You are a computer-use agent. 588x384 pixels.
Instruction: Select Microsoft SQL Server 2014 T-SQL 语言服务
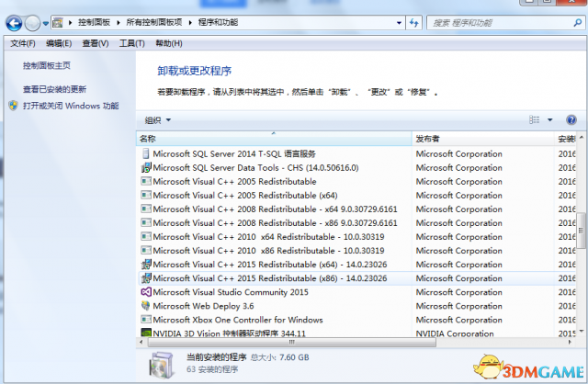[234, 153]
